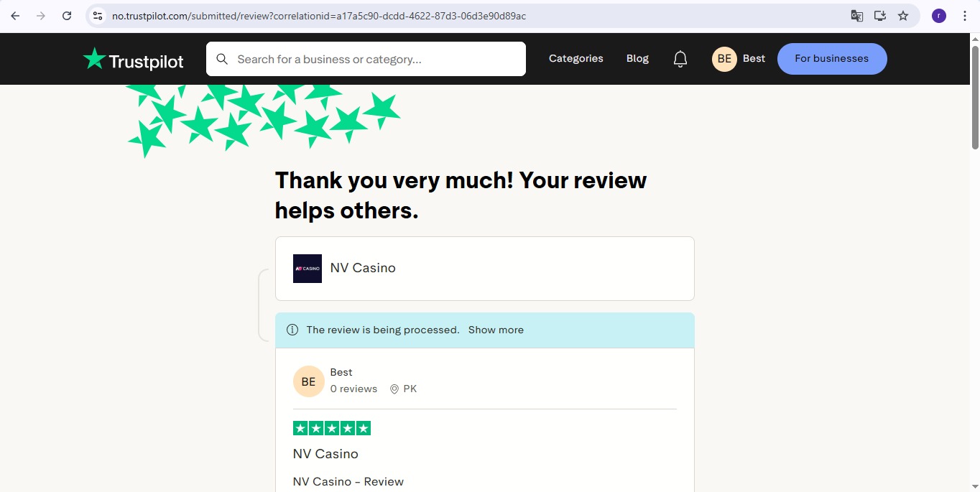The image size is (980, 492).
Task: Open Categories in the header
Action: click(576, 59)
